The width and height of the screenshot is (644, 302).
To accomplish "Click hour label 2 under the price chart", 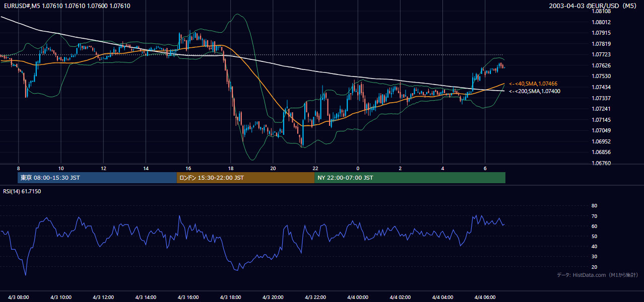I will 400,168.
